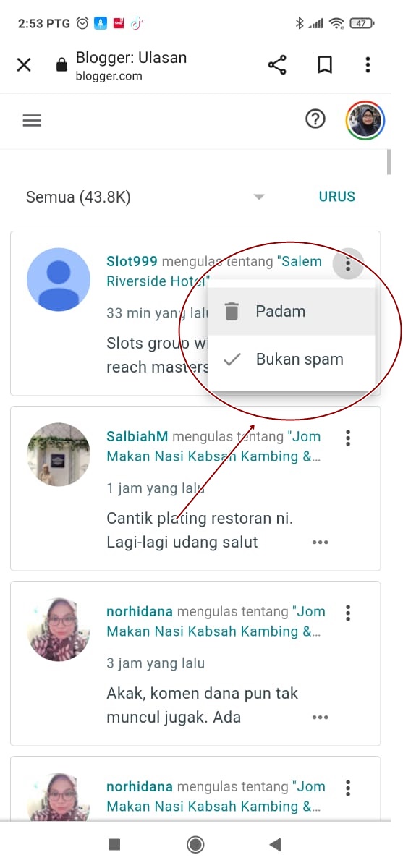The height and width of the screenshot is (868, 403).
Task: Open the browser's three-dot overflow menu
Action: click(x=368, y=65)
